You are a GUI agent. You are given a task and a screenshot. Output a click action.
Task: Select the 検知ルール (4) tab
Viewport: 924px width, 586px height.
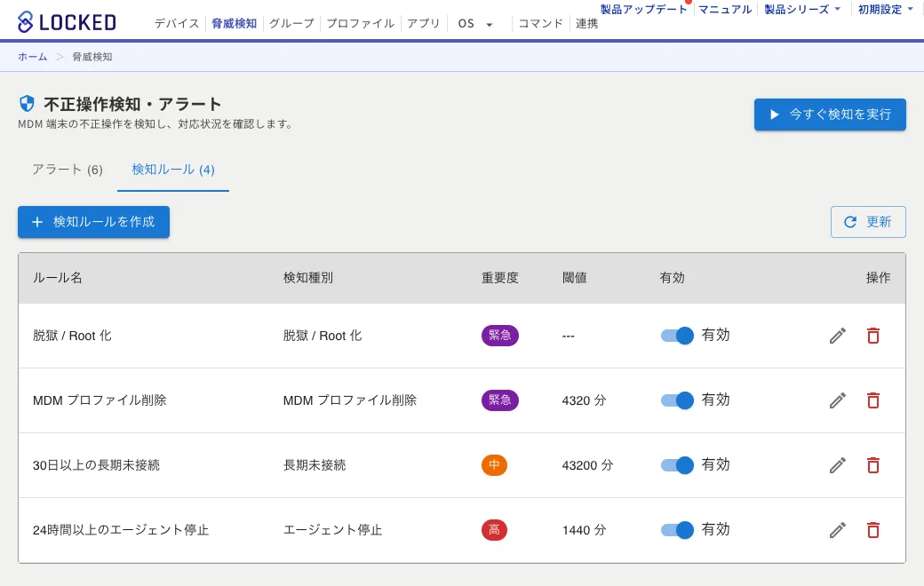173,170
